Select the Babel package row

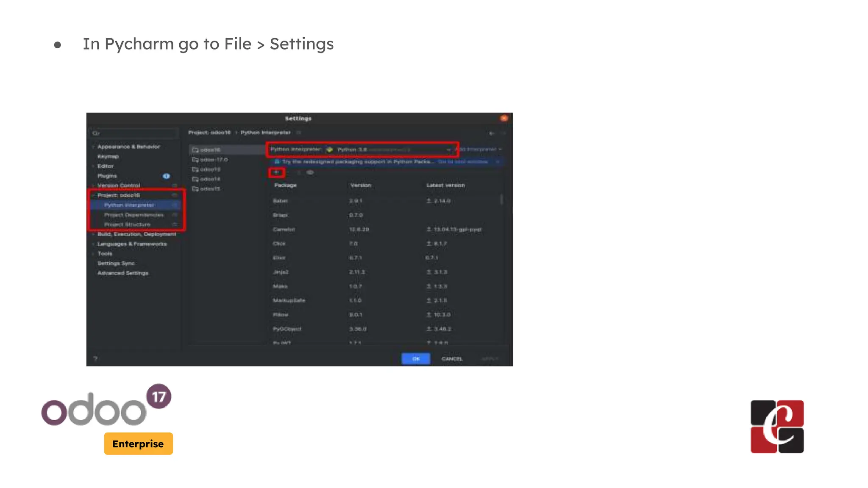coord(384,201)
